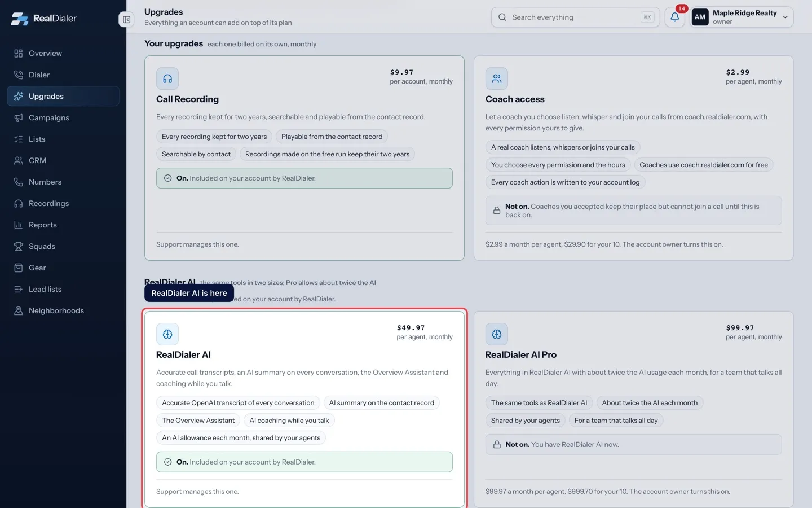Navigate to Recordings page

63,203
